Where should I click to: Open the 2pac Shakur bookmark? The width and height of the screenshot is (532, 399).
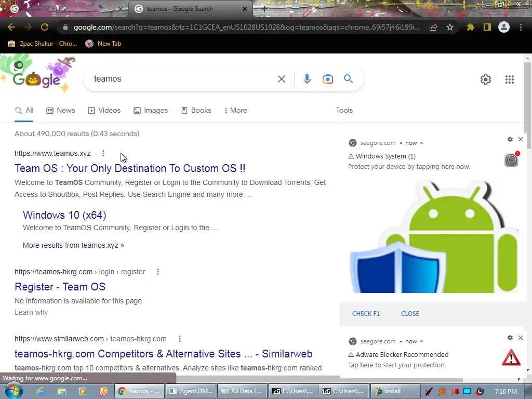point(43,44)
